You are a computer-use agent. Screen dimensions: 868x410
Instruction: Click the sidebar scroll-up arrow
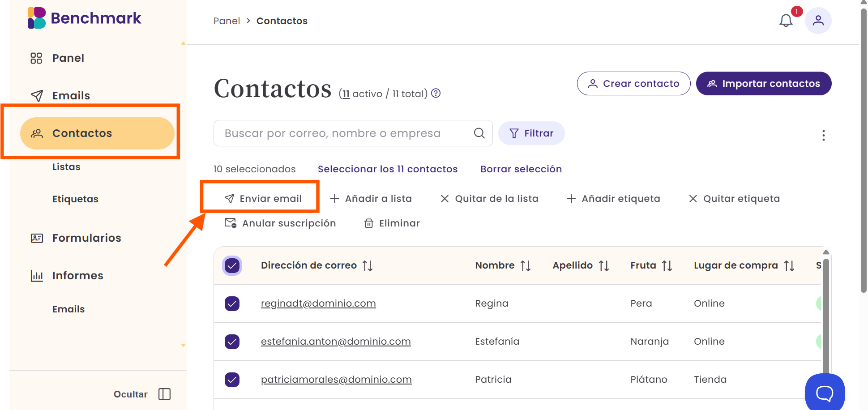click(183, 43)
